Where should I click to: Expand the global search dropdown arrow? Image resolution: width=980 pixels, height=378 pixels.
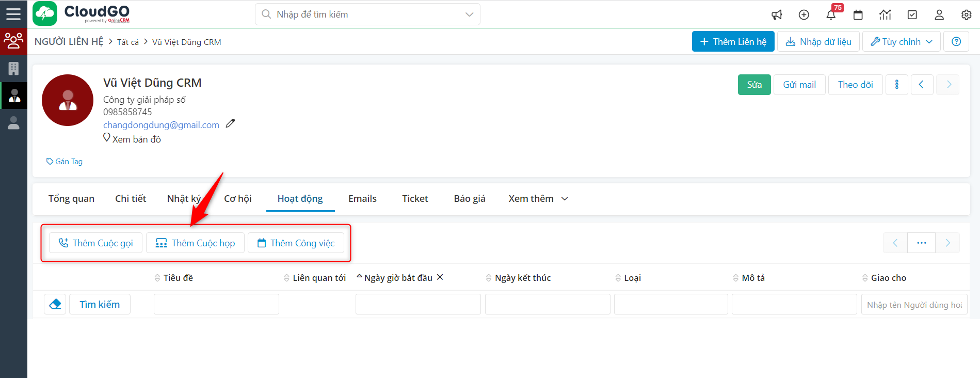(469, 14)
